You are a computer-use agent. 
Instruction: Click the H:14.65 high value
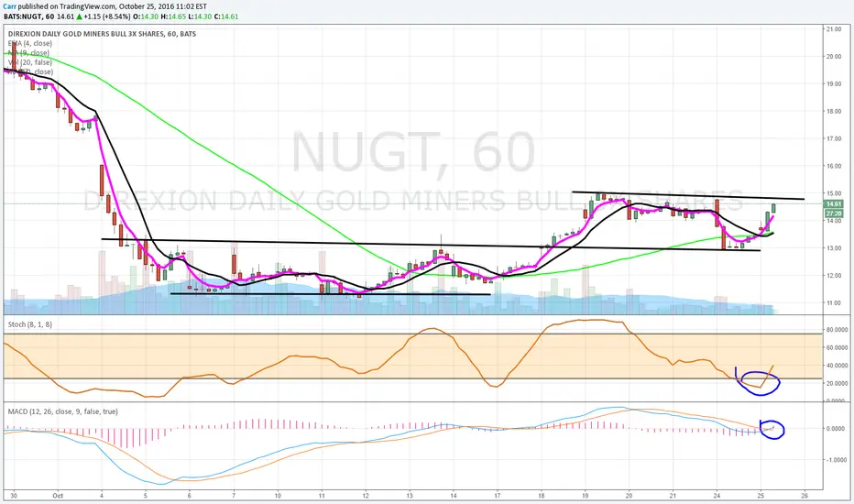pyautogui.click(x=173, y=16)
